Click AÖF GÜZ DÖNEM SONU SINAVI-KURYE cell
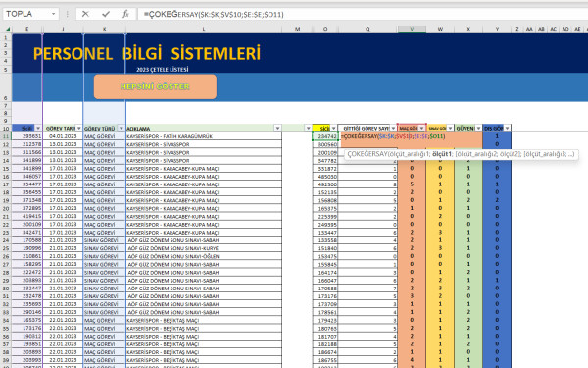This screenshot has height=368, width=588. coord(204,248)
